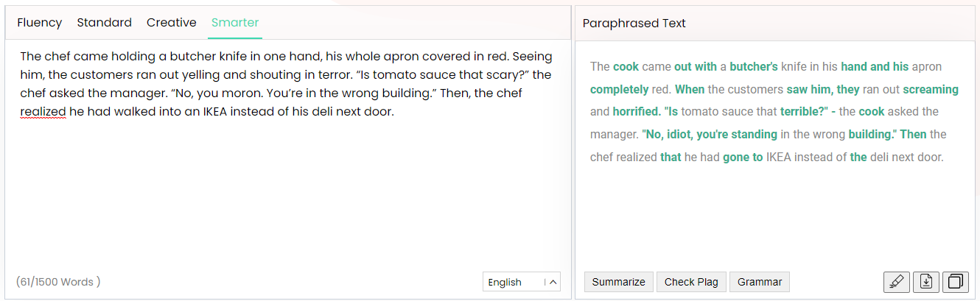The image size is (980, 301).
Task: Click the underlined word "realized" in input
Action: pyautogui.click(x=43, y=113)
